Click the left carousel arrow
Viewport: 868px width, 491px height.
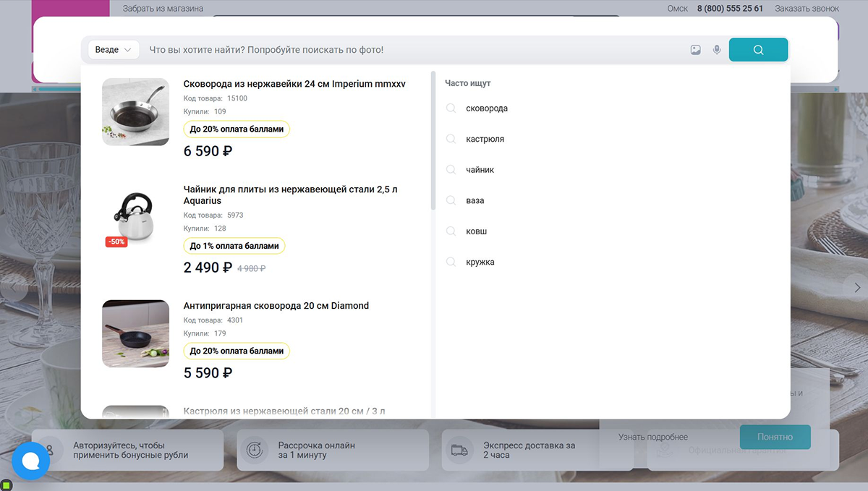(12, 288)
